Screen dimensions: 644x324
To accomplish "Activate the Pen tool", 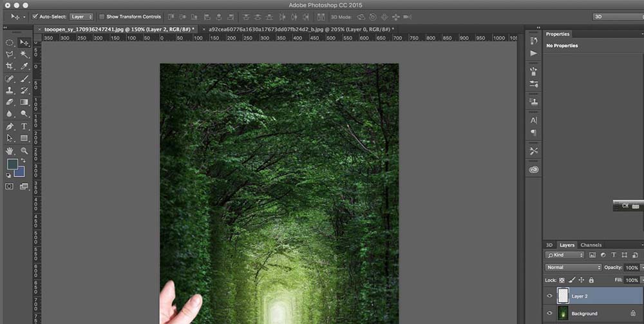I will (x=10, y=126).
